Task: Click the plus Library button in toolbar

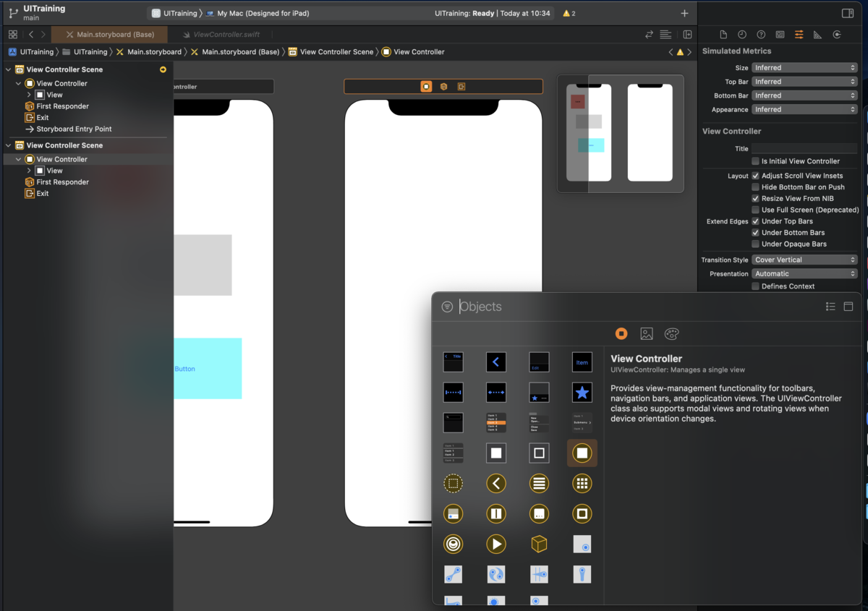Action: 684,13
